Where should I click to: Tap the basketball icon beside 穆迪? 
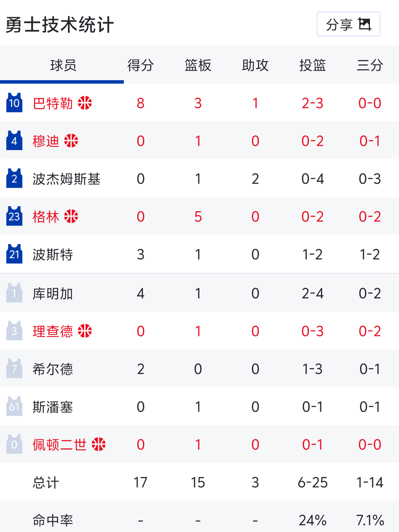coord(71,141)
